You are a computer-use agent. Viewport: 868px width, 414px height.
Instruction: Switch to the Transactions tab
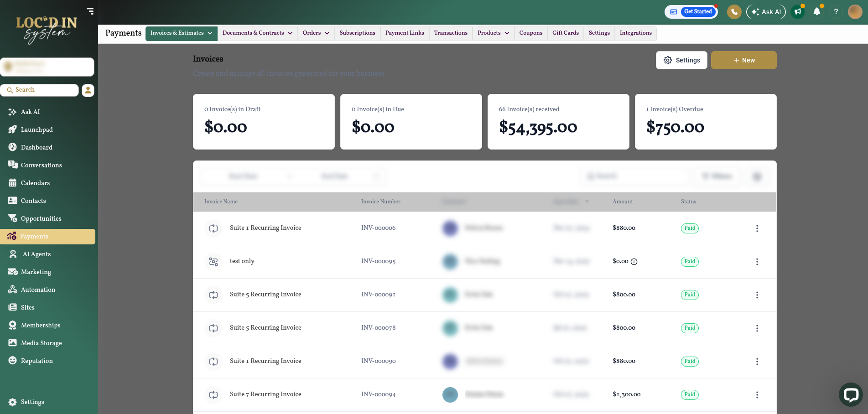tap(451, 33)
